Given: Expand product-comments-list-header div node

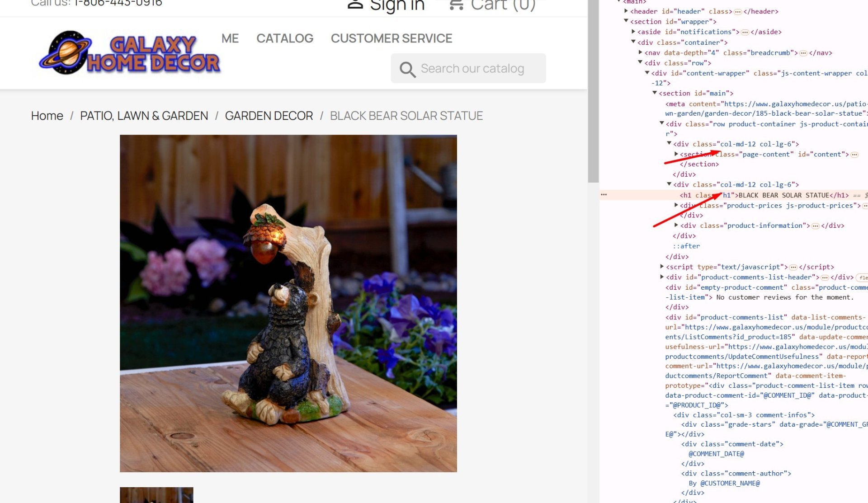Looking at the screenshot, I should pyautogui.click(x=661, y=277).
